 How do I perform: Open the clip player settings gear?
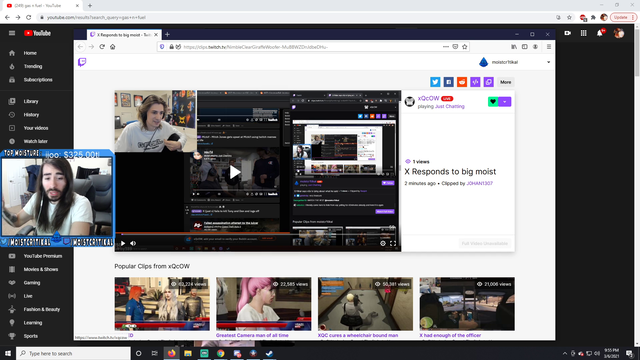point(383,243)
